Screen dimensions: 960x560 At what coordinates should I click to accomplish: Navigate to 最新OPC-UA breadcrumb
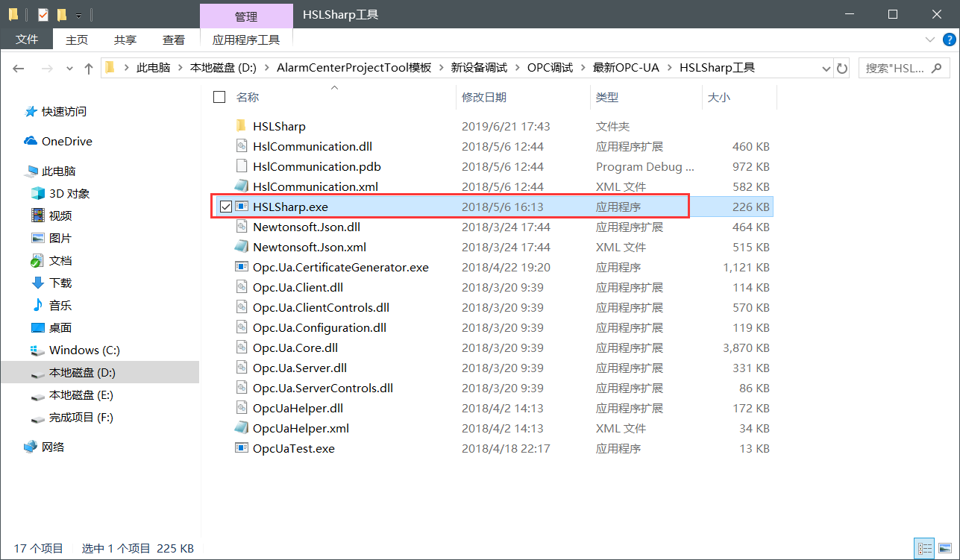pos(626,68)
